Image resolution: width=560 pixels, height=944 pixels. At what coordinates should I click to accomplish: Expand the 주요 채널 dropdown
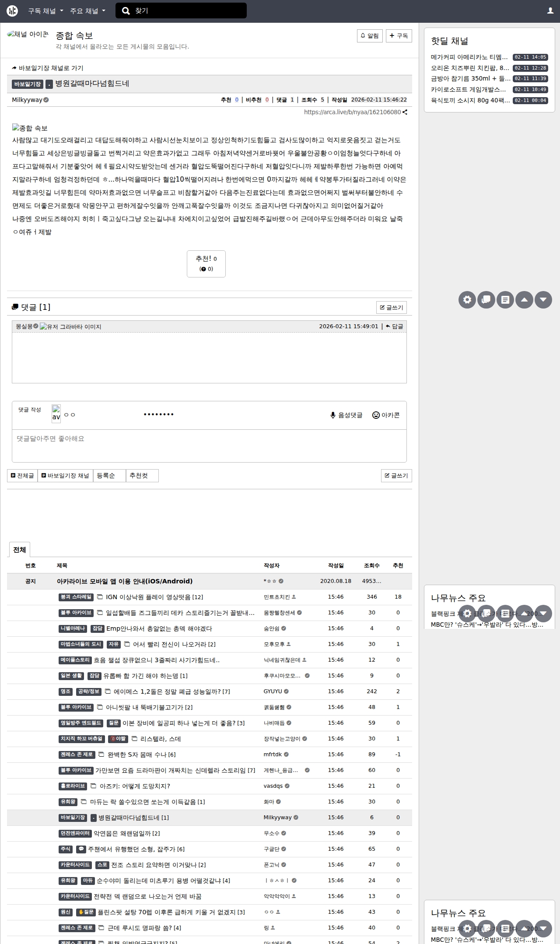(88, 11)
